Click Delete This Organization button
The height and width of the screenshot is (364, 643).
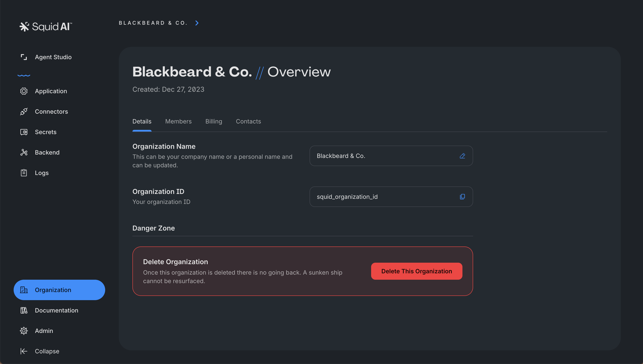pyautogui.click(x=416, y=271)
